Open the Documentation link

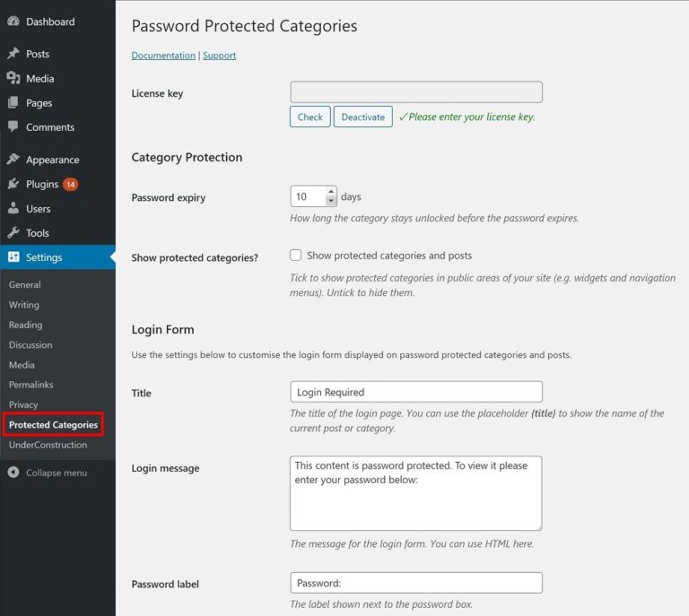coord(163,56)
